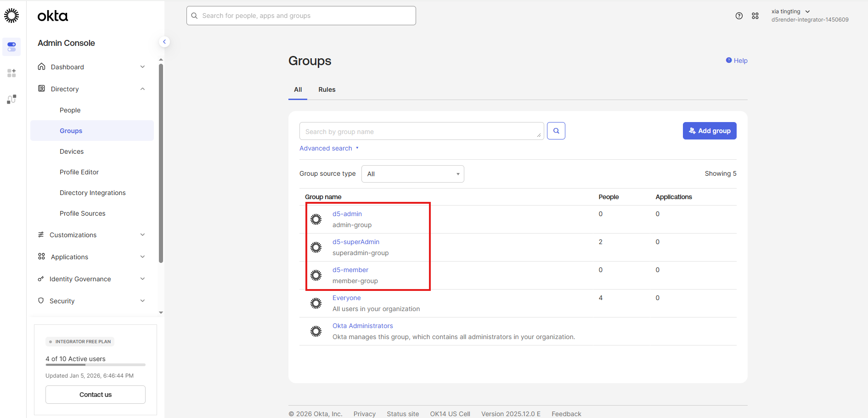
Task: Click the group icon next to d5-admin
Action: pos(316,219)
